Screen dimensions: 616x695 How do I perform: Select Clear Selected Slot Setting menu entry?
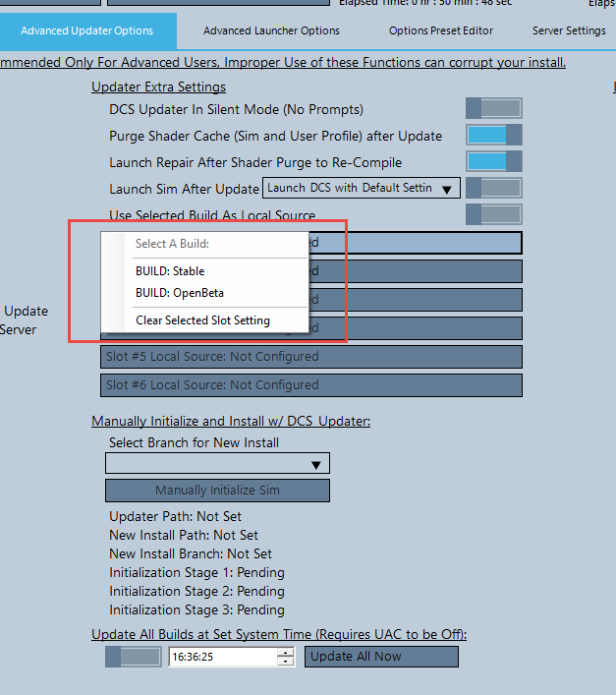coord(202,320)
